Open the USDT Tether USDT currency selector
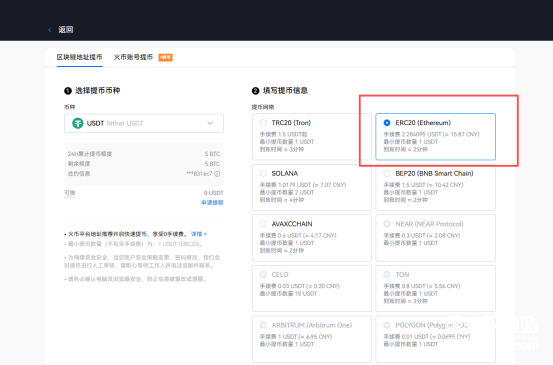Screen dimensions: 553x365 [144, 123]
